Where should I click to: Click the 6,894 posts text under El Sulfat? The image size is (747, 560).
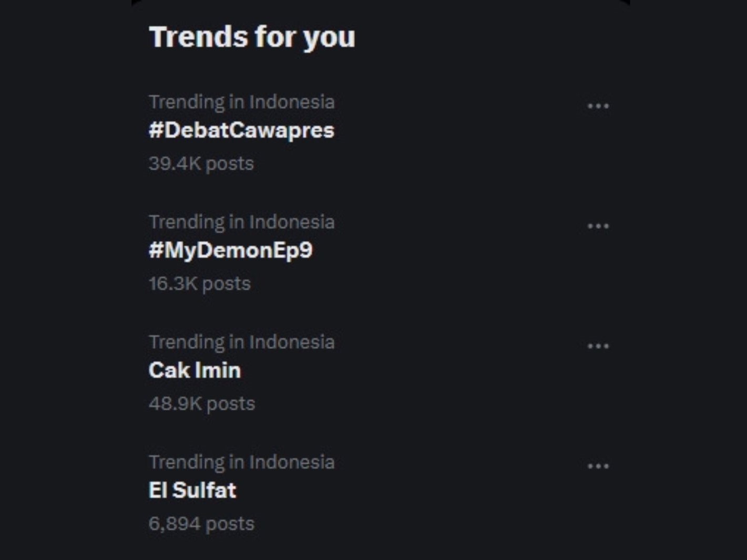(x=201, y=523)
